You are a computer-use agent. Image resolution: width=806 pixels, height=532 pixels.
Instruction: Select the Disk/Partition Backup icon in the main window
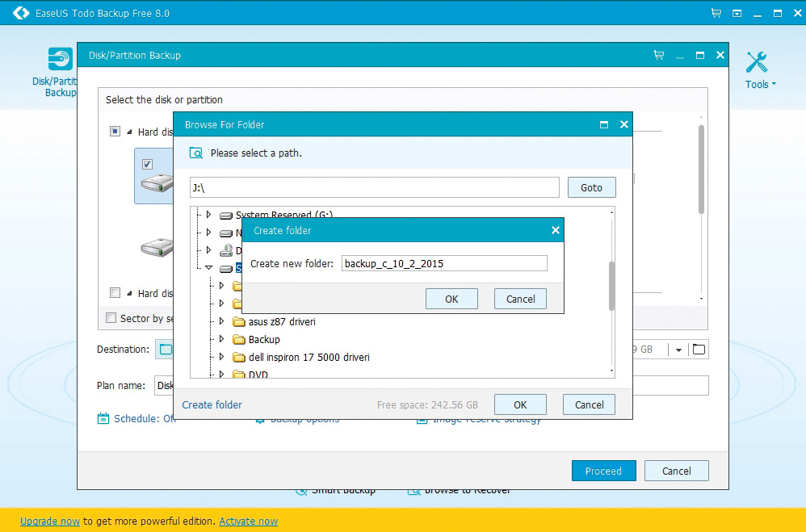60,59
